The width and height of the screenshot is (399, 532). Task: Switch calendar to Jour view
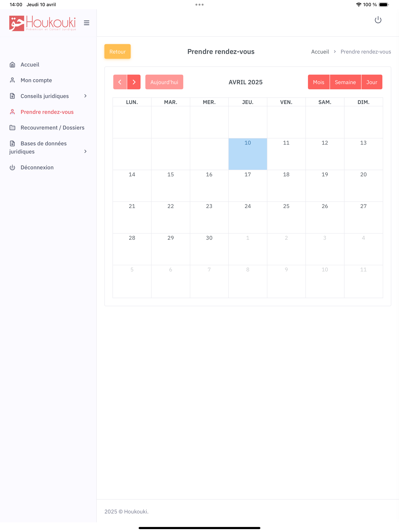coord(372,82)
